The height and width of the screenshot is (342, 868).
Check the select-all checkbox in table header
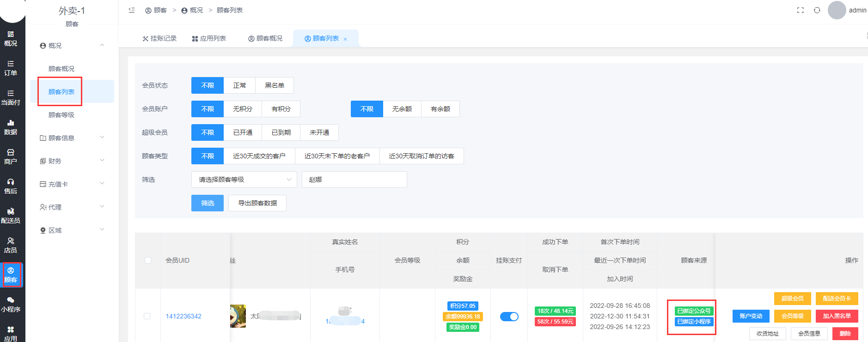(x=148, y=260)
